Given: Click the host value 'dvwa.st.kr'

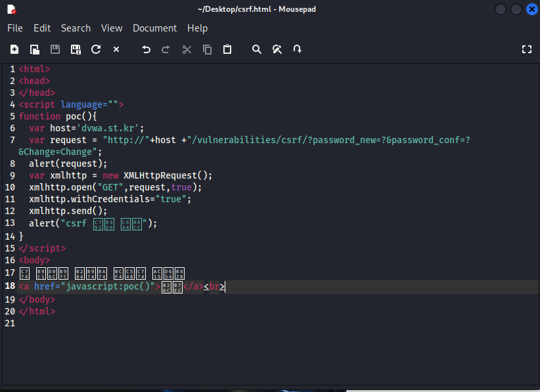Looking at the screenshot, I should [108, 129].
